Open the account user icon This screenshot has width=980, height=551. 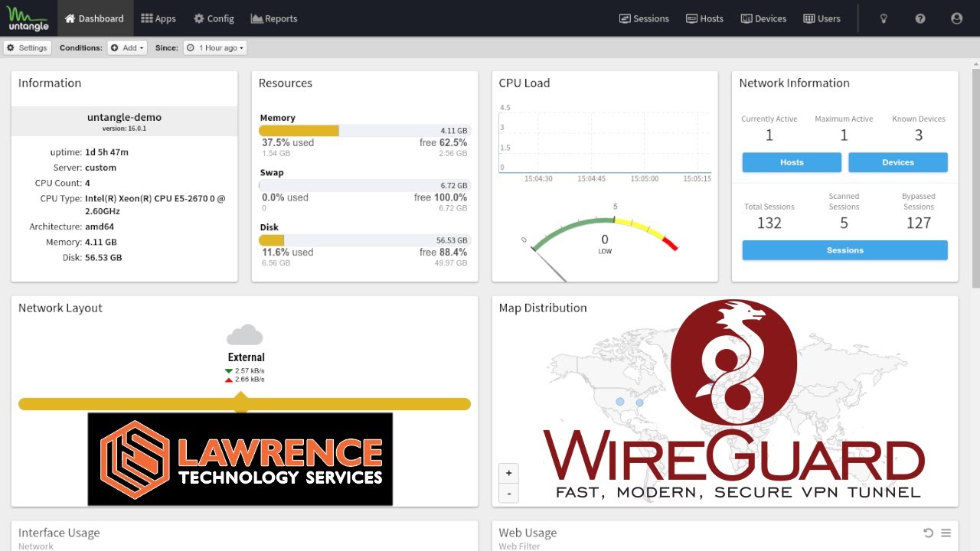[x=956, y=18]
